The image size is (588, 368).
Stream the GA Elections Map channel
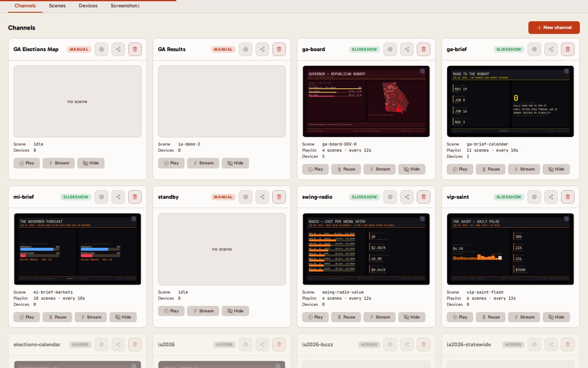58,163
